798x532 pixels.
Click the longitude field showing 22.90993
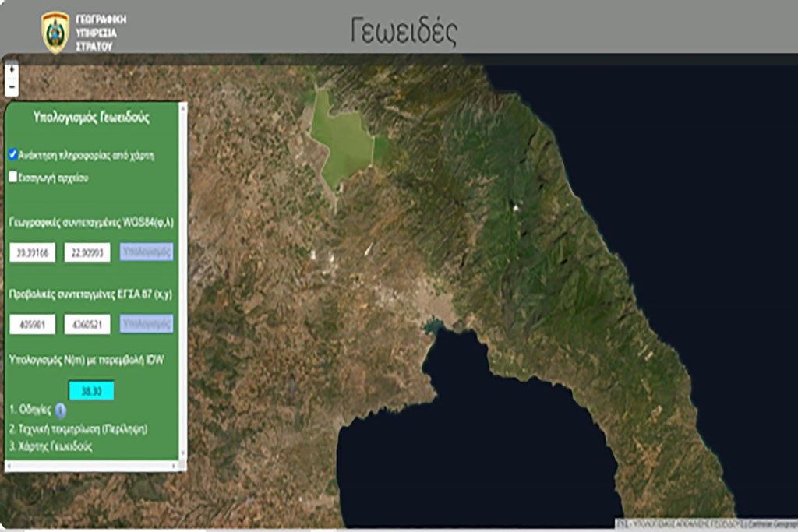pyautogui.click(x=87, y=252)
